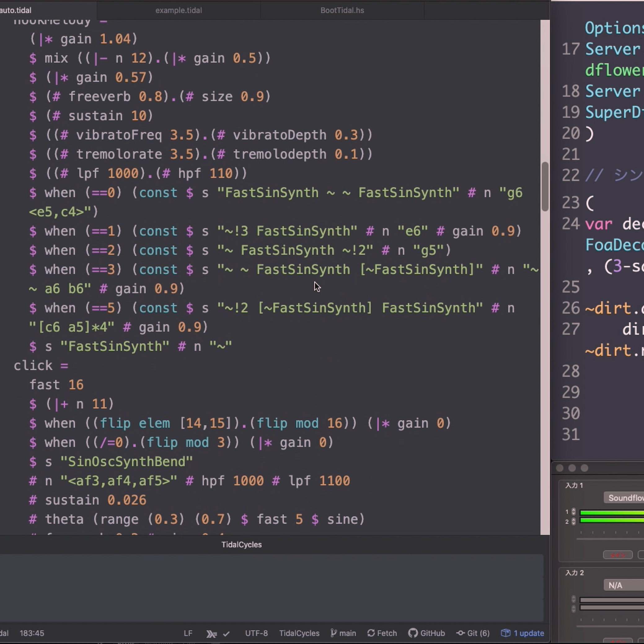Open the main git branch selector
Viewport: 644px width, 644px height.
pyautogui.click(x=343, y=633)
